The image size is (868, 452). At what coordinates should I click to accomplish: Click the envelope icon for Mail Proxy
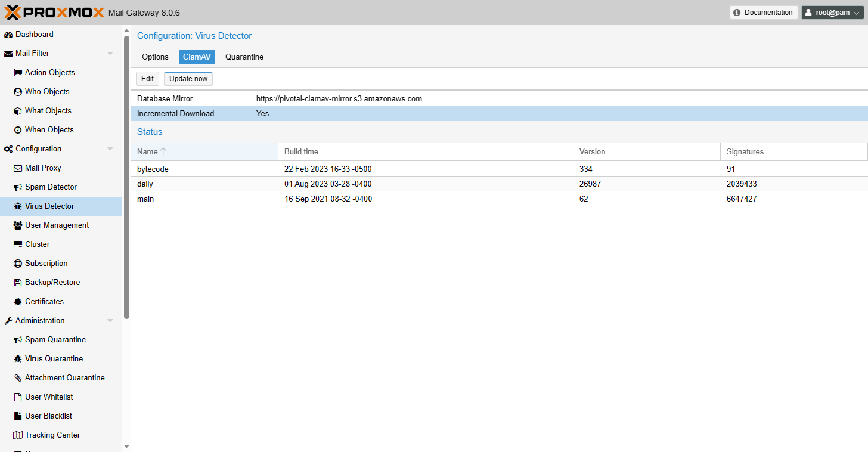(x=18, y=168)
